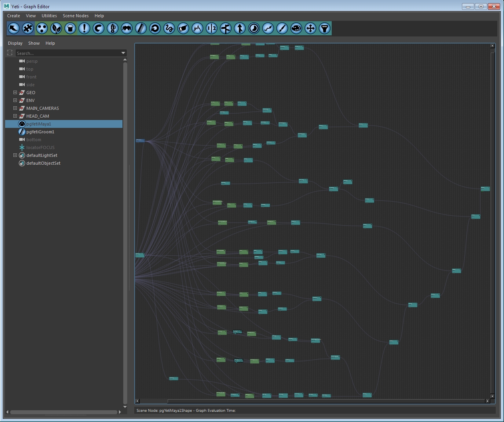Image resolution: width=504 pixels, height=422 pixels.
Task: Click the leaf-shaped grow node icon
Action: (x=56, y=28)
